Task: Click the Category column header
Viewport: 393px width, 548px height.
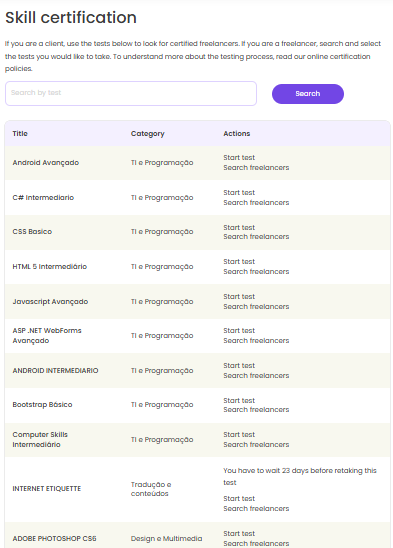Action: [148, 134]
